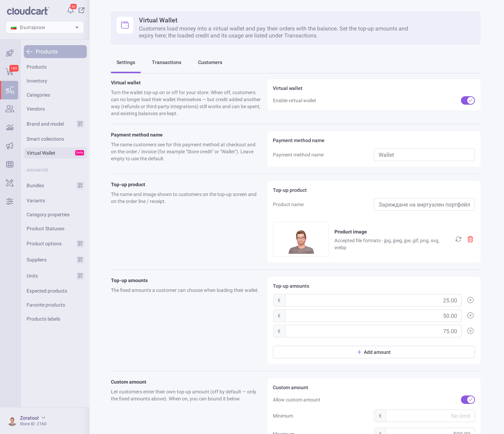Image resolution: width=504 pixels, height=434 pixels.
Task: Click the replace product image refresh icon
Action: click(x=458, y=239)
